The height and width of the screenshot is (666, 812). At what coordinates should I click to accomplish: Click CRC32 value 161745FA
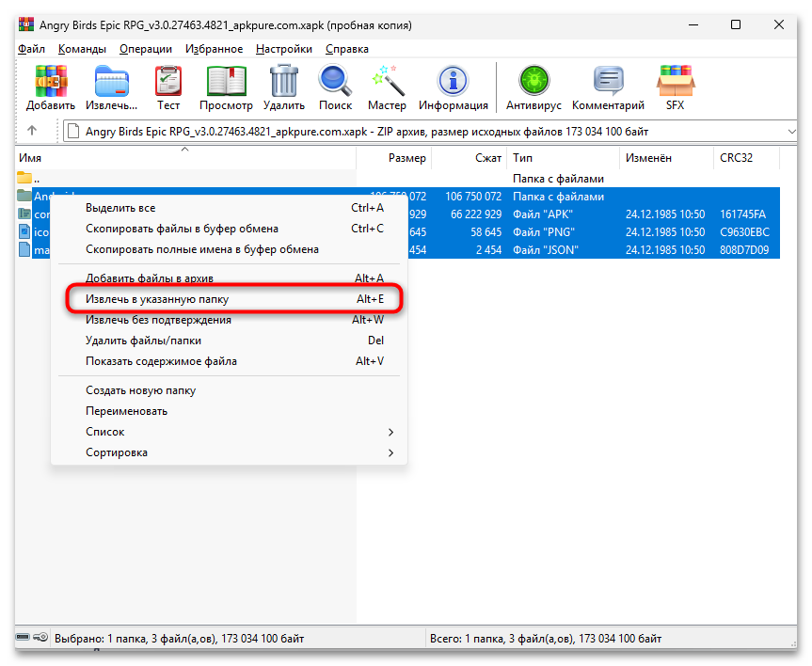(x=742, y=214)
